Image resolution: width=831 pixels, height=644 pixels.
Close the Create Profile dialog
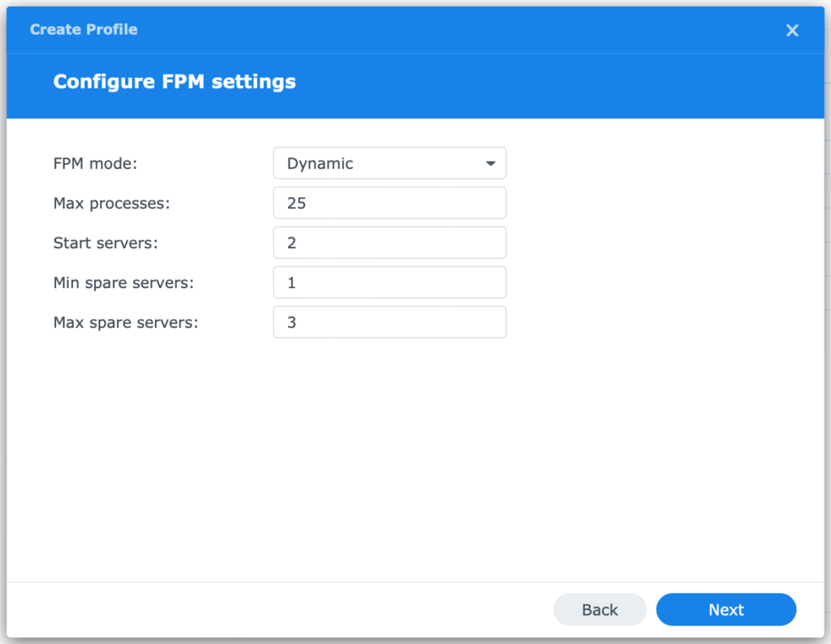click(x=792, y=30)
